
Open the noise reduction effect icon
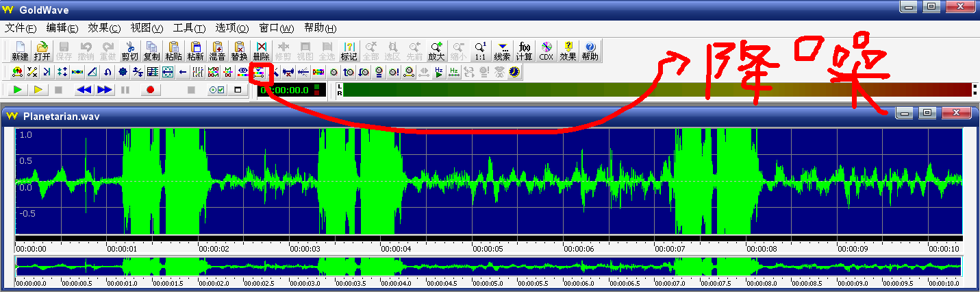coord(259,71)
